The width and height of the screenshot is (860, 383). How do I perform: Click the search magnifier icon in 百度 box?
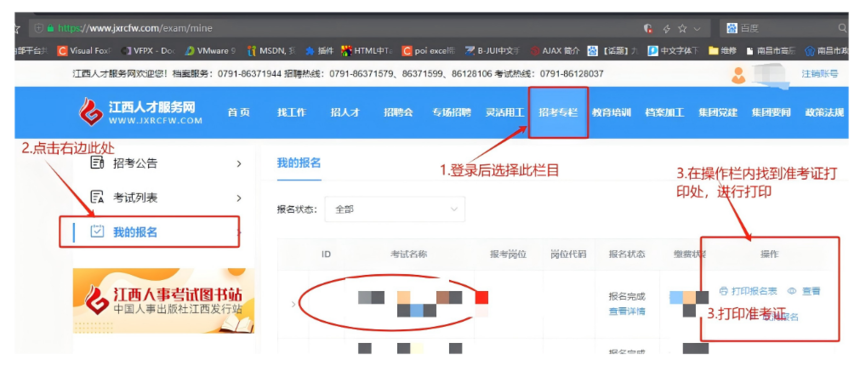[843, 28]
